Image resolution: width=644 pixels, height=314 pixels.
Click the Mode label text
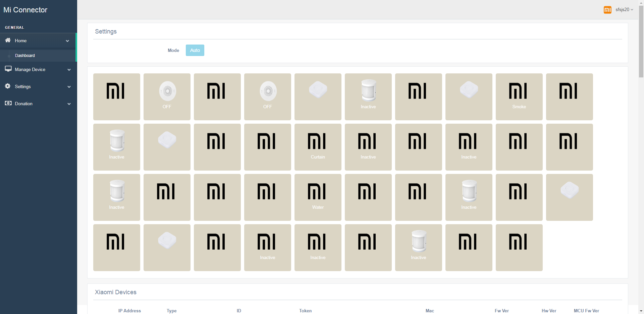click(x=173, y=50)
